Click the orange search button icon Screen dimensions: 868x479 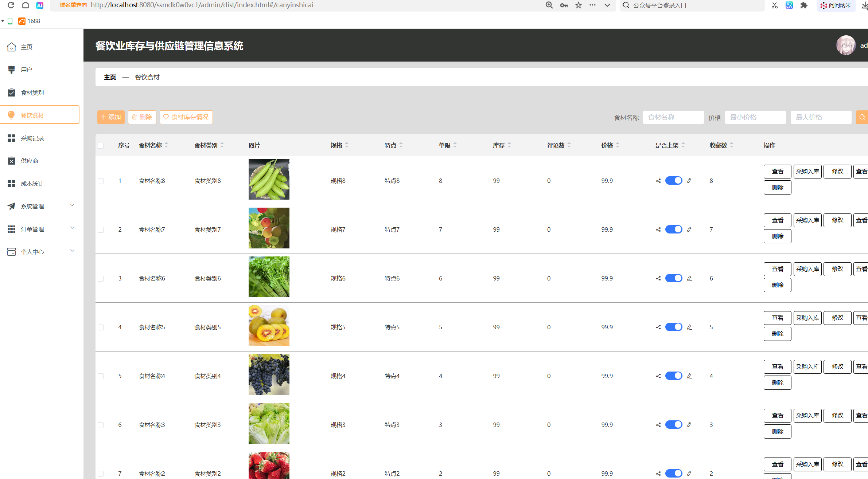point(862,117)
